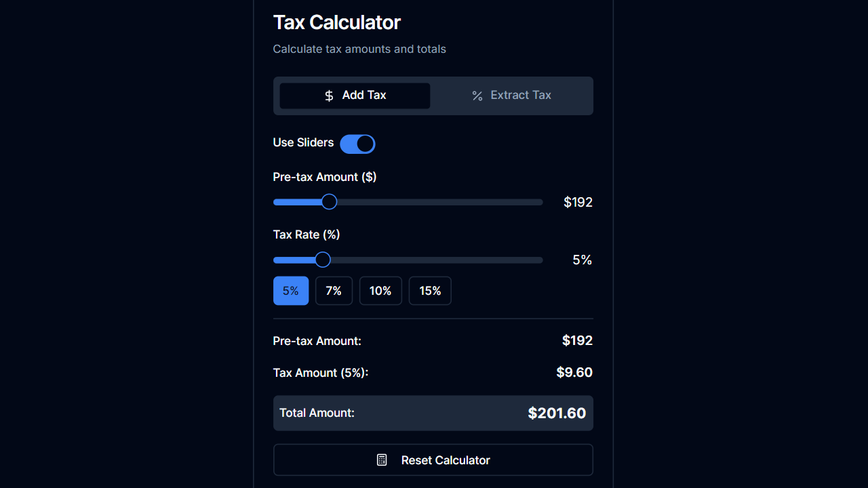The width and height of the screenshot is (868, 488).
Task: Click the Pre-tax Amount slider handle
Action: (x=329, y=201)
